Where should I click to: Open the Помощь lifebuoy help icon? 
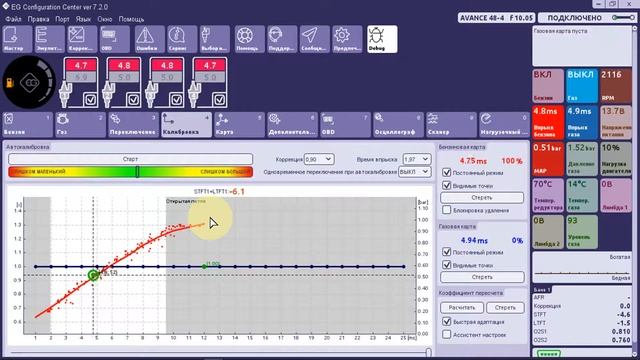click(x=249, y=39)
